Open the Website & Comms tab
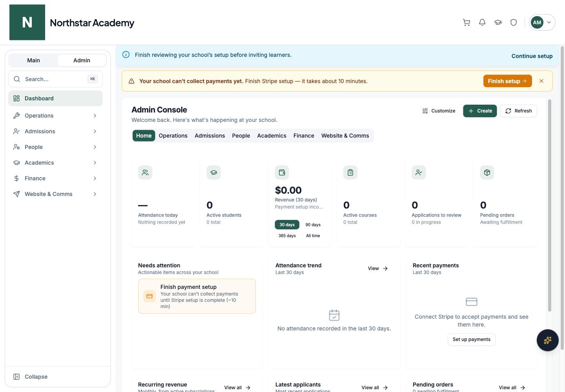The image size is (565, 392). tap(345, 136)
